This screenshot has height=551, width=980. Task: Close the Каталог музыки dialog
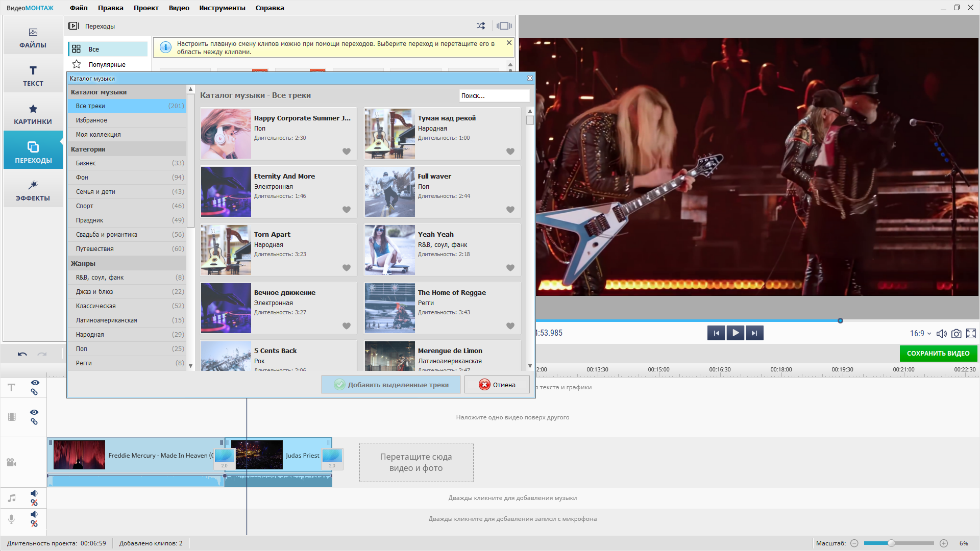pos(530,78)
